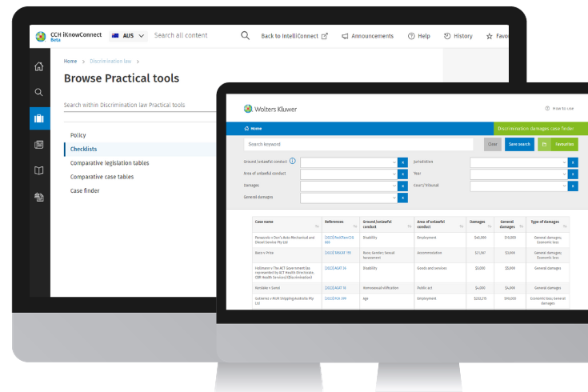The image size is (588, 392).
Task: Click the CCH iKnowConnect logo
Action: (x=41, y=36)
